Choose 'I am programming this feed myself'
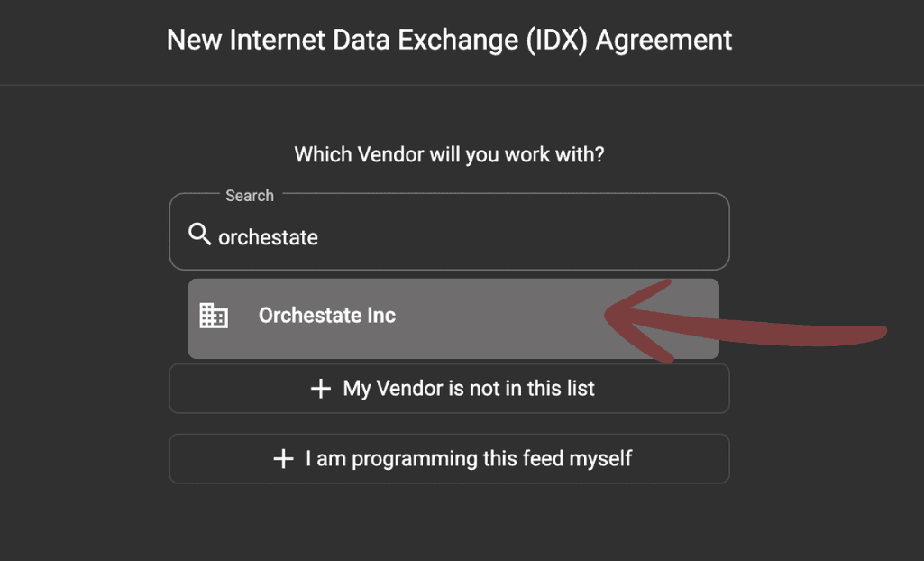Image resolution: width=924 pixels, height=561 pixels. (449, 458)
